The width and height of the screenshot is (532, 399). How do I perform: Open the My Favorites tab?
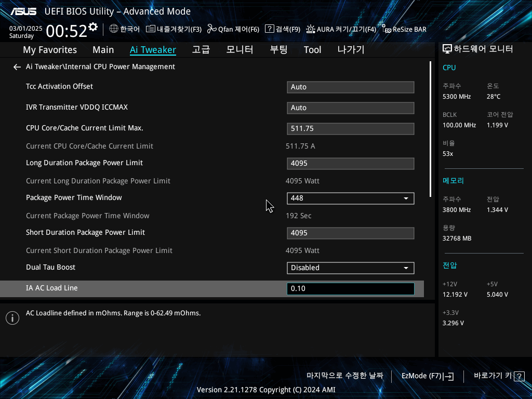click(50, 50)
